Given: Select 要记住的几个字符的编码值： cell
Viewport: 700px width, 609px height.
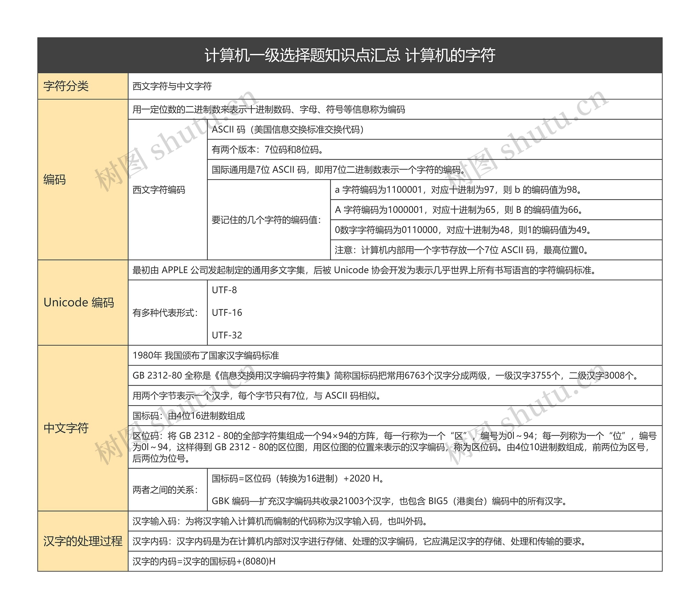Looking at the screenshot, I should pos(269,220).
